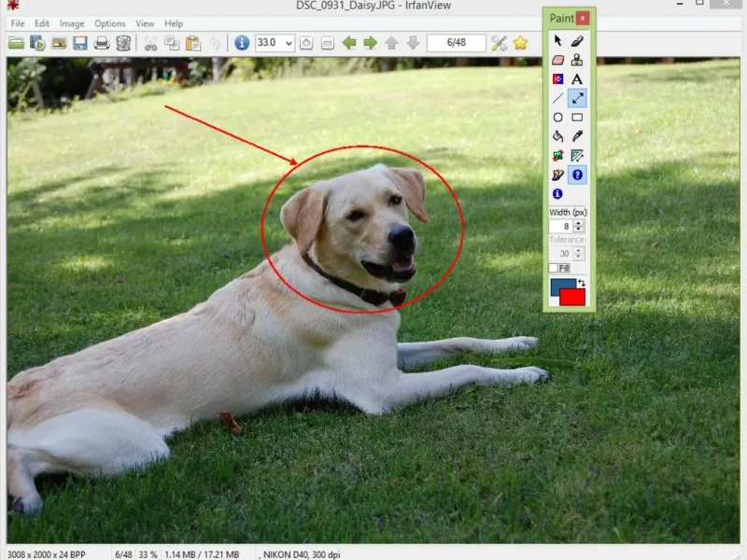The height and width of the screenshot is (560, 747).
Task: Select the paint bucket fill tool
Action: click(x=557, y=136)
